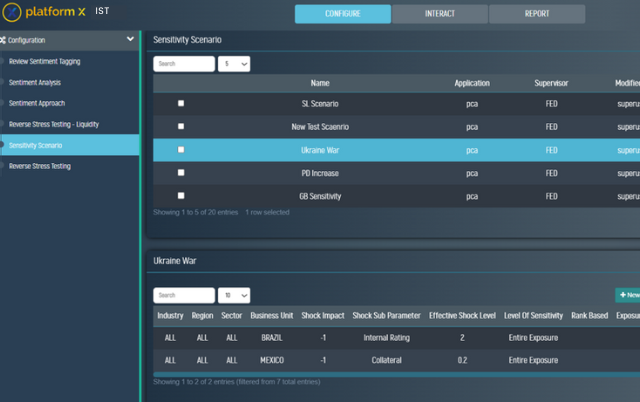This screenshot has height=402, width=640.
Task: Click the Ukraine War table search box
Action: pos(184,296)
